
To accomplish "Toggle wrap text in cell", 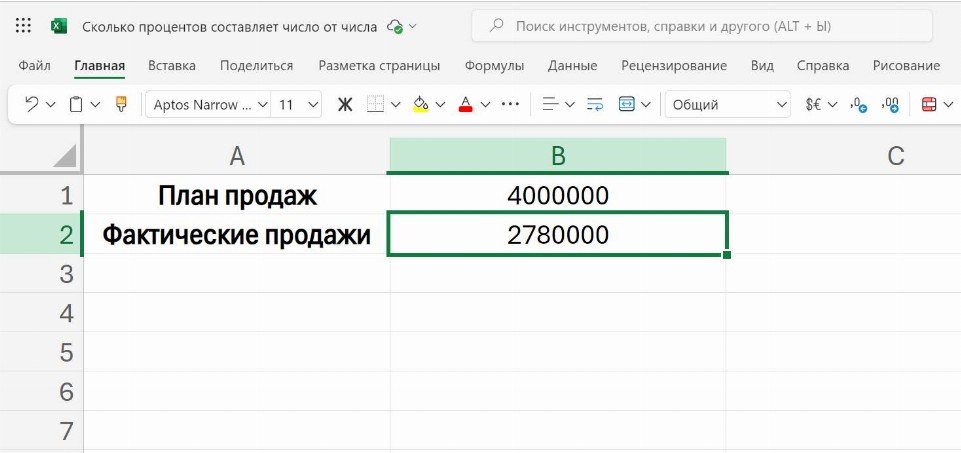I will tap(595, 104).
